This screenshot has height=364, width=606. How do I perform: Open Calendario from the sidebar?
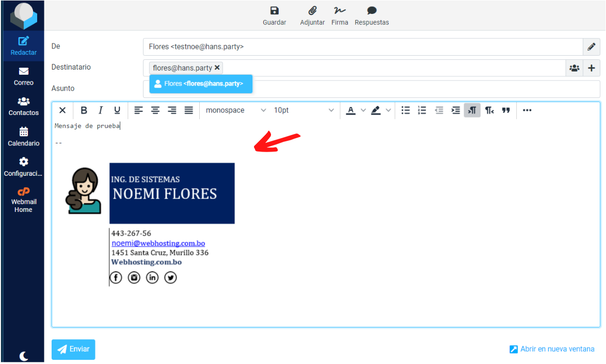click(23, 137)
